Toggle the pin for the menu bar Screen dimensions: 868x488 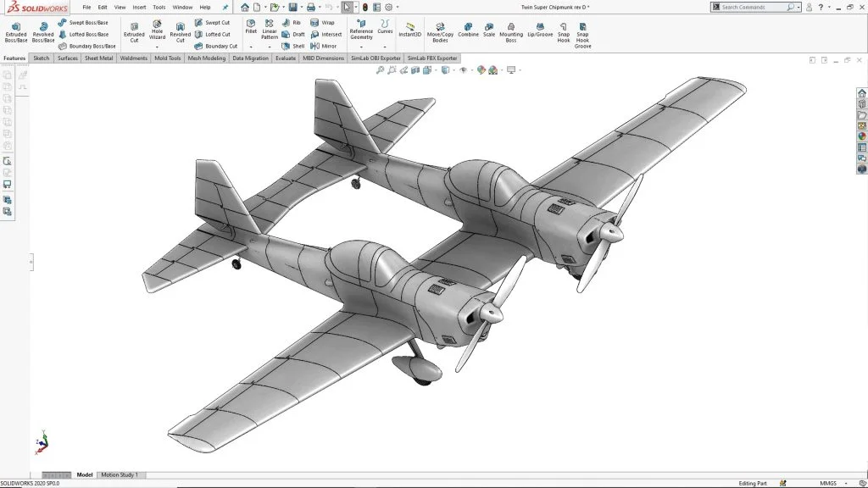click(x=225, y=7)
